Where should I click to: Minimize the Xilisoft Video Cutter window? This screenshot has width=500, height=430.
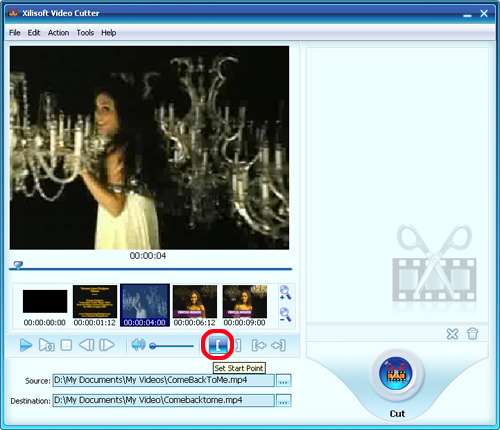click(468, 14)
